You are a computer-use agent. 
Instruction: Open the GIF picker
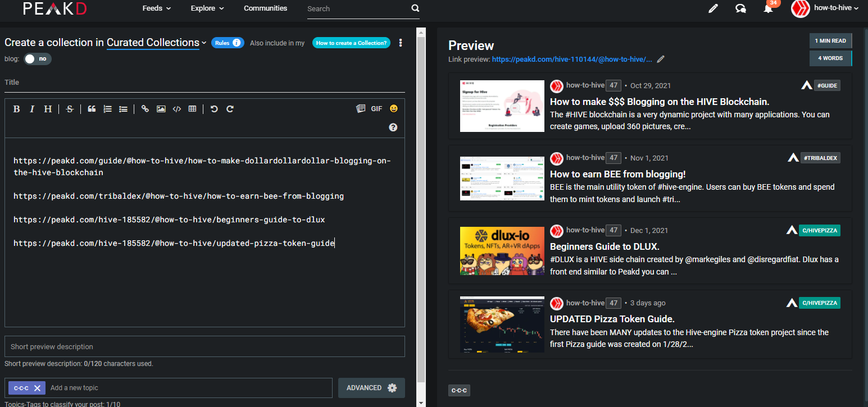[376, 108]
